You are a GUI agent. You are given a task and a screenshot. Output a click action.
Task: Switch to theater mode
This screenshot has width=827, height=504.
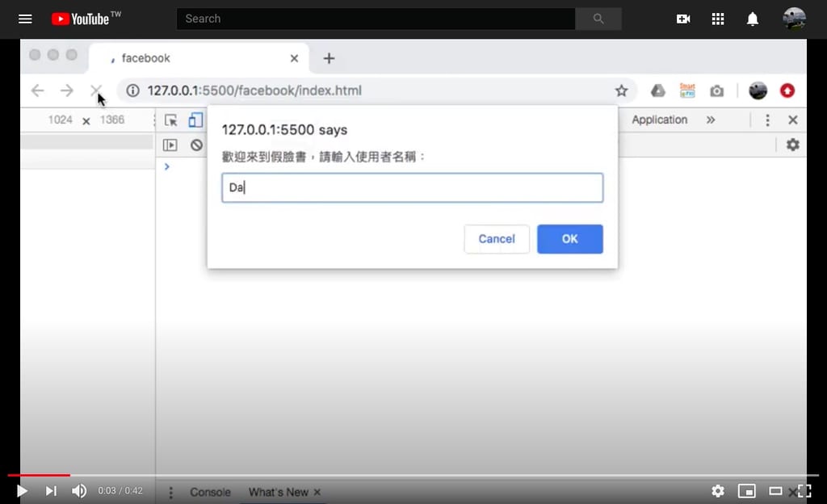776,491
